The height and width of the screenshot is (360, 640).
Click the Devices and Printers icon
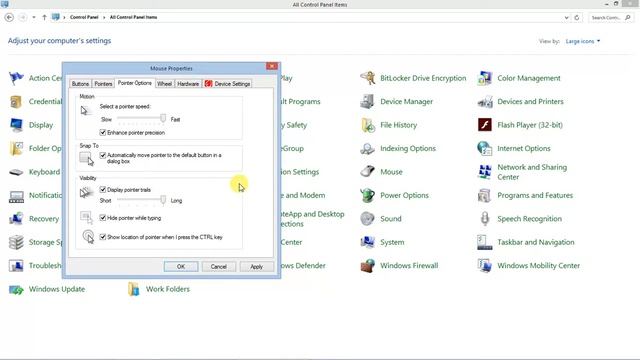484,101
